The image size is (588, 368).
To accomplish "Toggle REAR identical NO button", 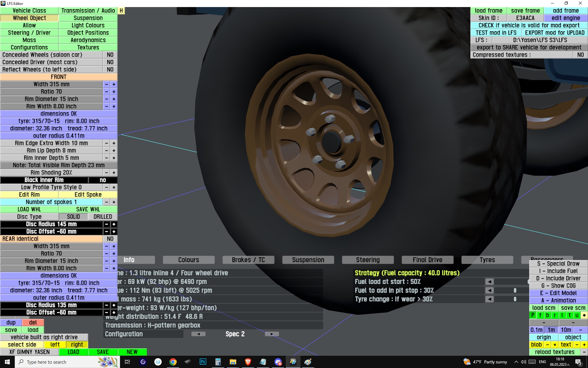I will pyautogui.click(x=110, y=239).
